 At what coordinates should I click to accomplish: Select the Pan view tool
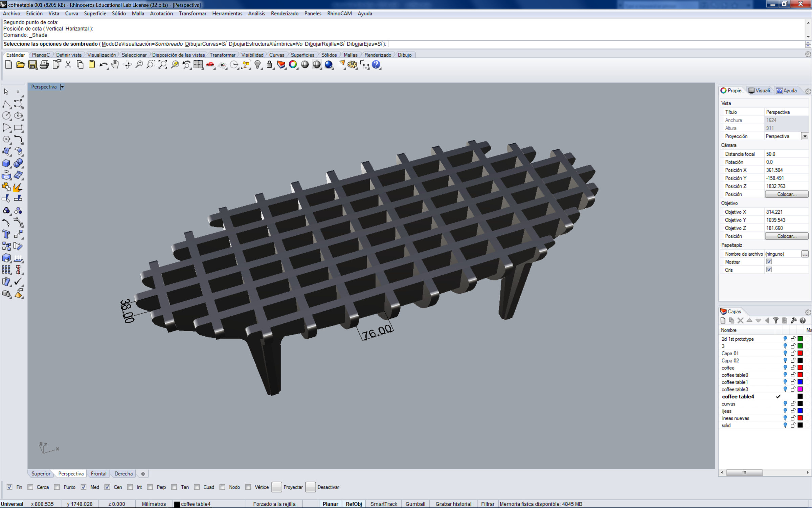[x=115, y=64]
